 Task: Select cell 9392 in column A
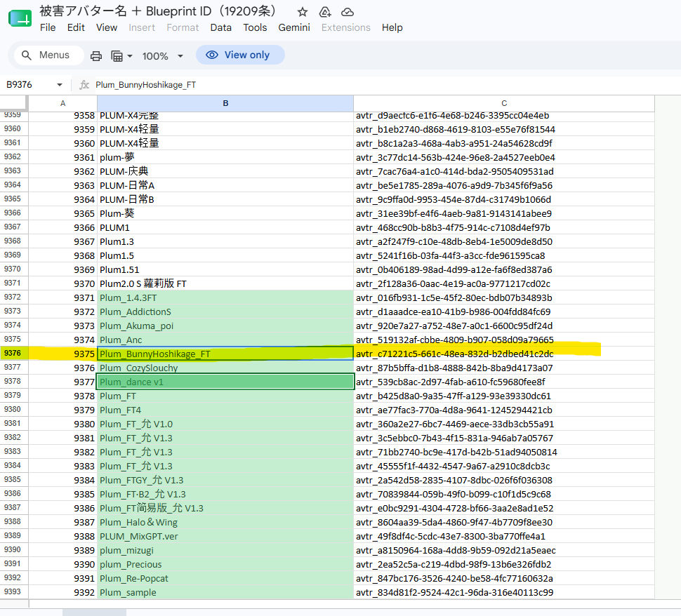tap(63, 592)
